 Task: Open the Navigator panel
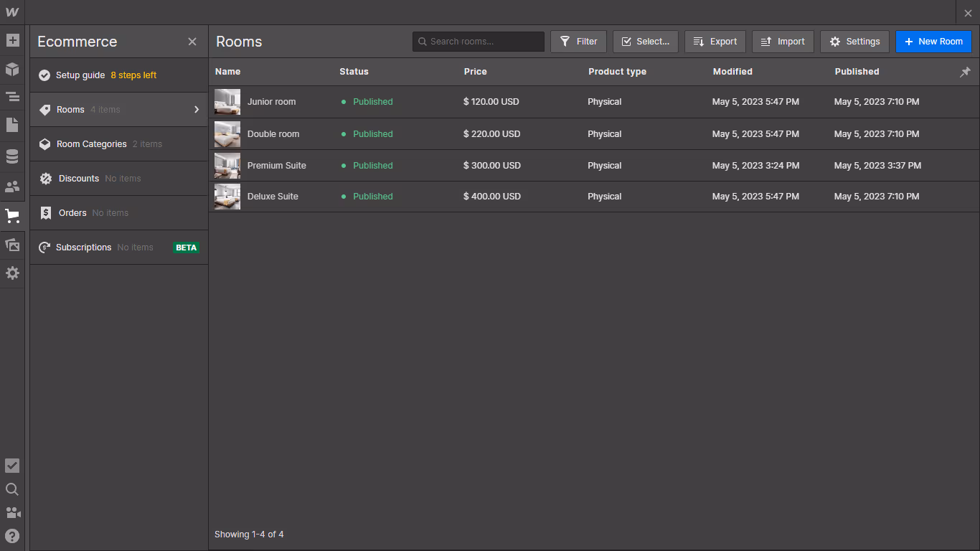[12, 96]
